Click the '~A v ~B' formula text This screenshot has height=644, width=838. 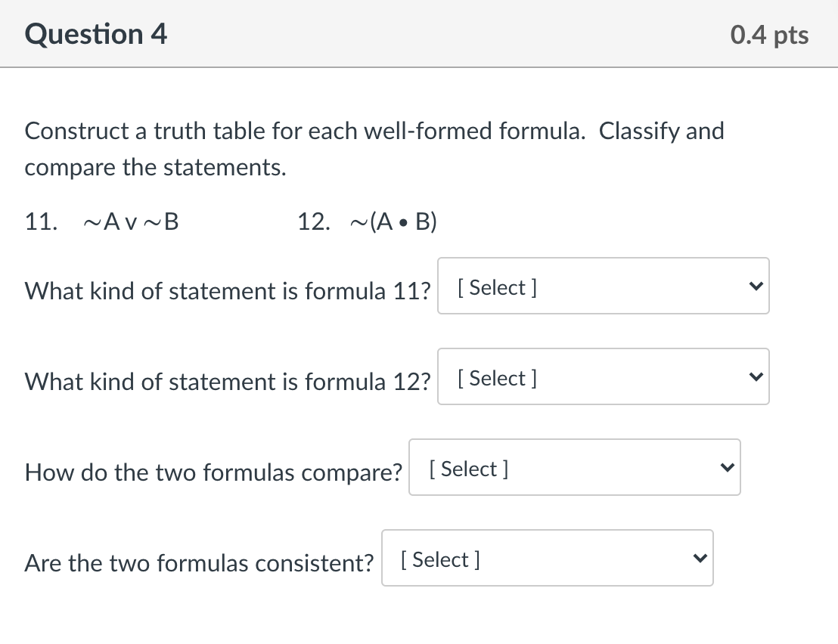click(131, 222)
